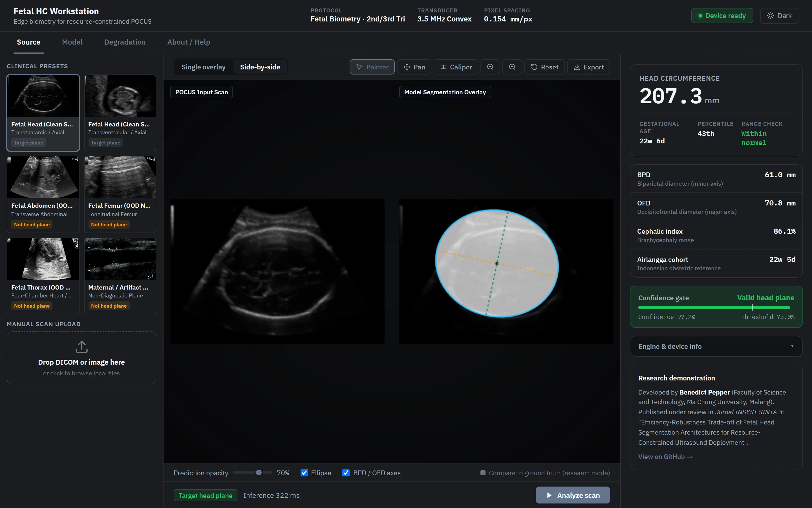This screenshot has width=812, height=508.
Task: Click the zoom out magnifier icon
Action: (512, 67)
